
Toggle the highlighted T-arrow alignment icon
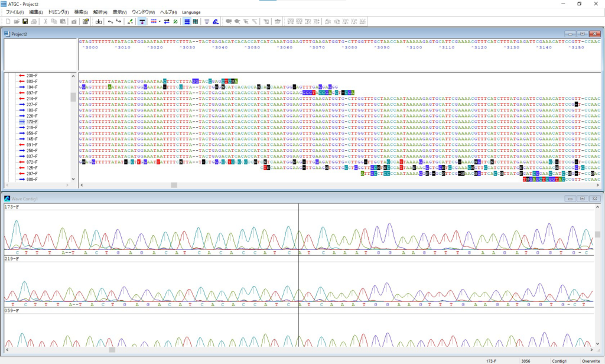(142, 22)
